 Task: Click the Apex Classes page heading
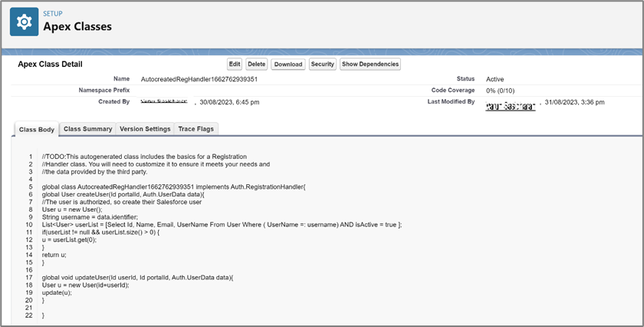(77, 27)
